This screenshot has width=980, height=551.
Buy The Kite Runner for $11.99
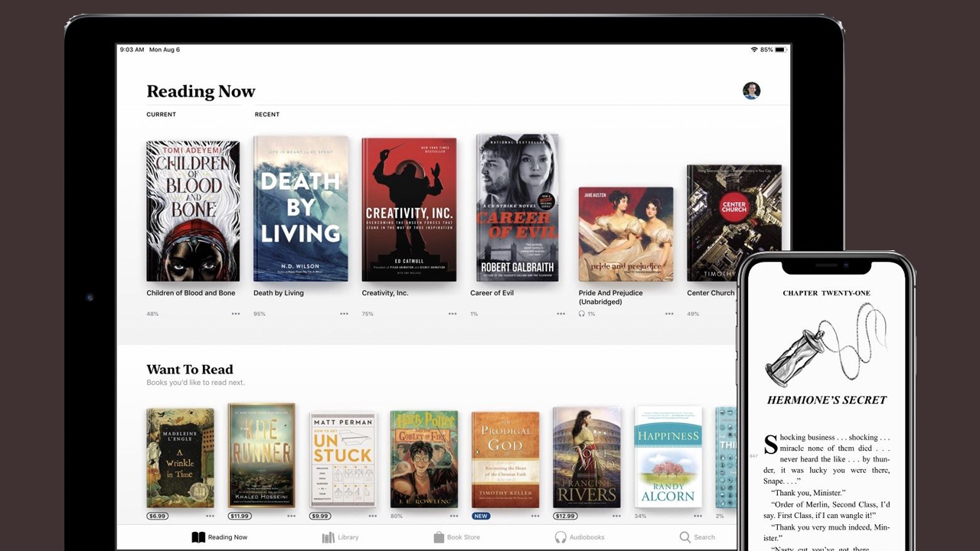point(240,516)
